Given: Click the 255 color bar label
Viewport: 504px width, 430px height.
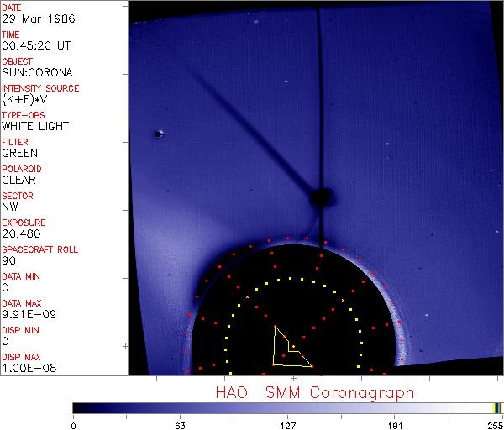Looking at the screenshot, I should coord(493,424).
